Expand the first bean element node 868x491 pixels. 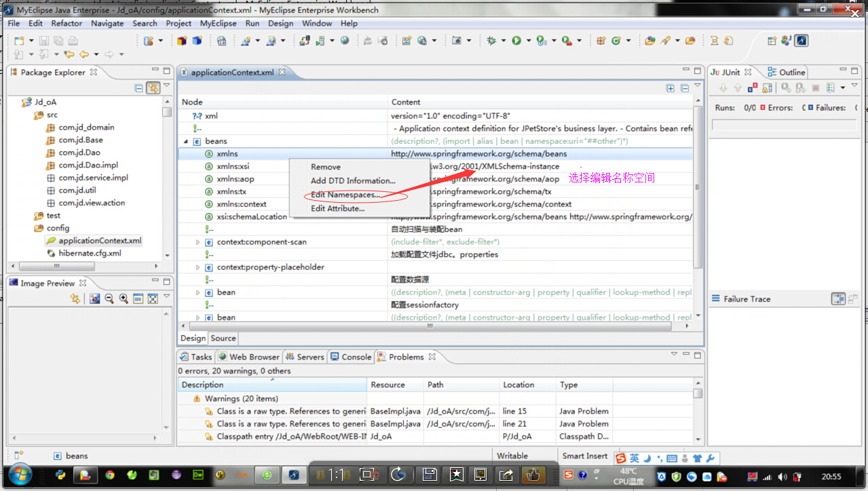197,292
